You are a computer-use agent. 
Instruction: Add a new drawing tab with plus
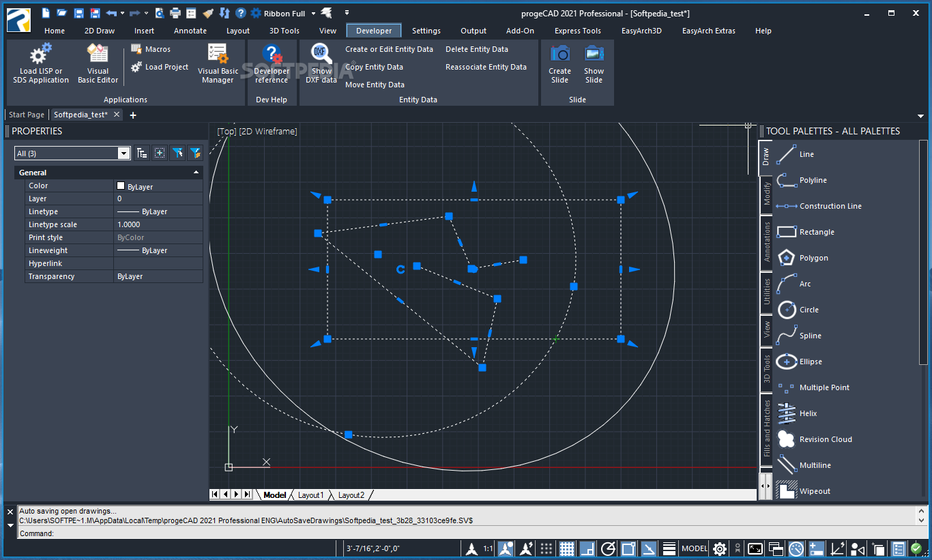tap(133, 115)
